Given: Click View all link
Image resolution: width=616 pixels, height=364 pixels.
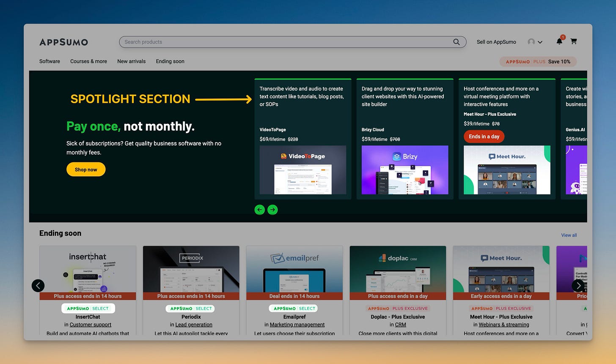Looking at the screenshot, I should [569, 235].
